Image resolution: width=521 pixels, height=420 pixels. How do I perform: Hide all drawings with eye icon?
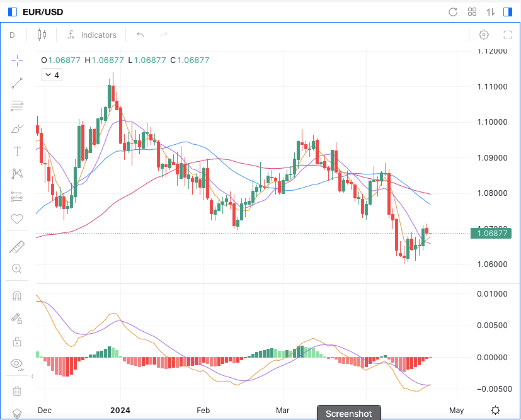17,363
